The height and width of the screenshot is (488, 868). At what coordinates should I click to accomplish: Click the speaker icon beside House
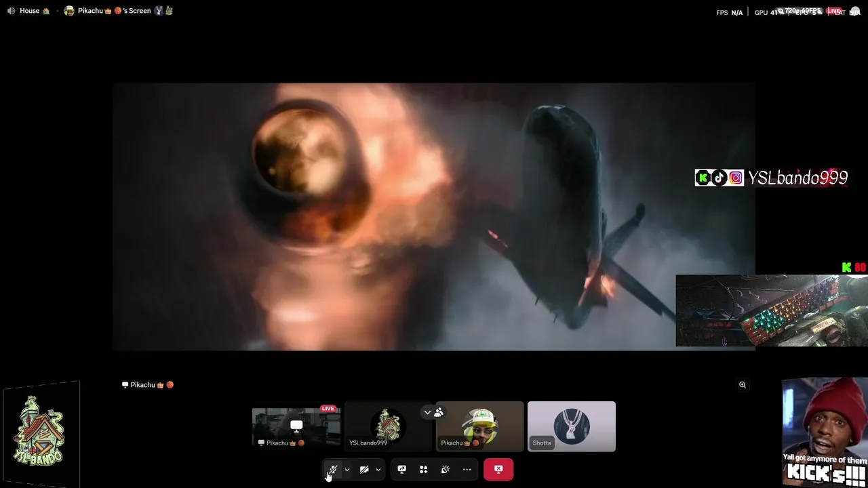click(x=11, y=11)
